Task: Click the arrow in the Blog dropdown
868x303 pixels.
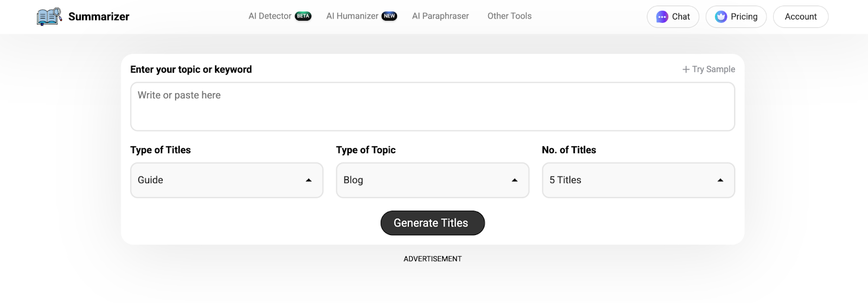Action: pyautogui.click(x=515, y=180)
